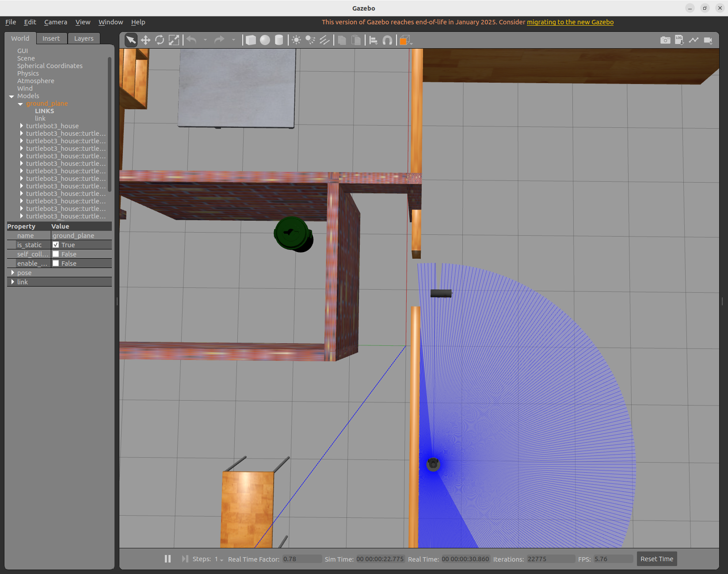Select the link item under LINKS

[x=40, y=119]
